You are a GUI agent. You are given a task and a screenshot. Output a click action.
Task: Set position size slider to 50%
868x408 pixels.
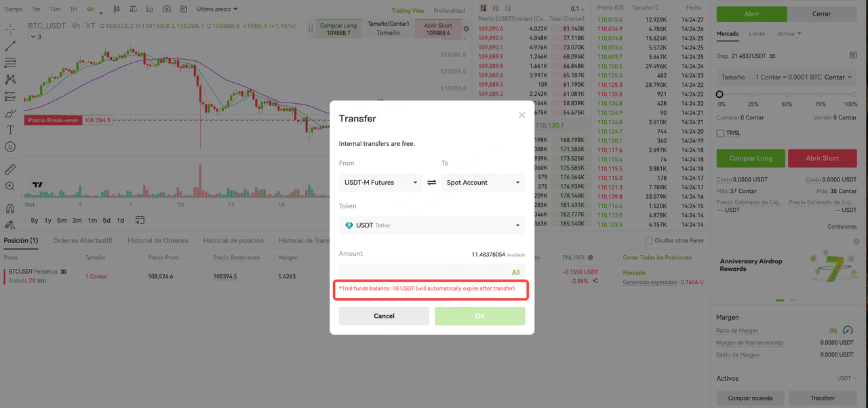[786, 95]
